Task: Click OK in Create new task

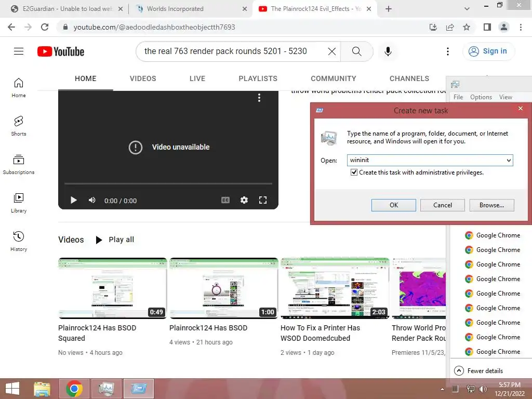Action: click(x=394, y=205)
